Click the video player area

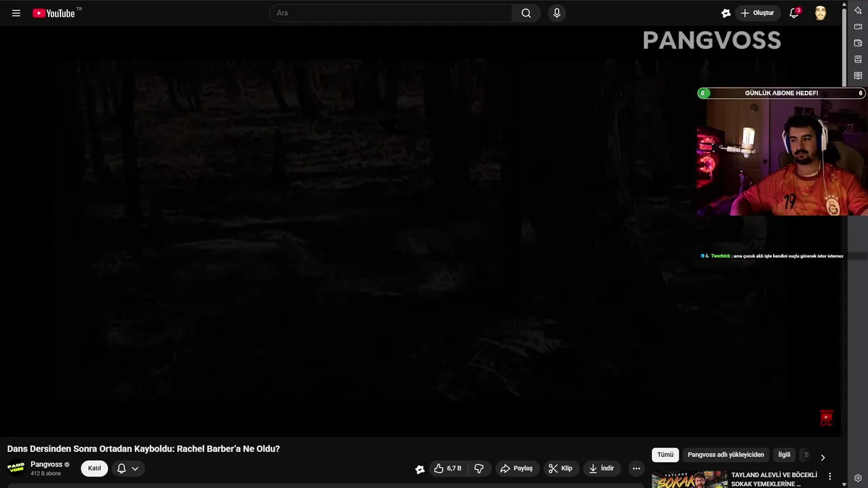coord(420,231)
